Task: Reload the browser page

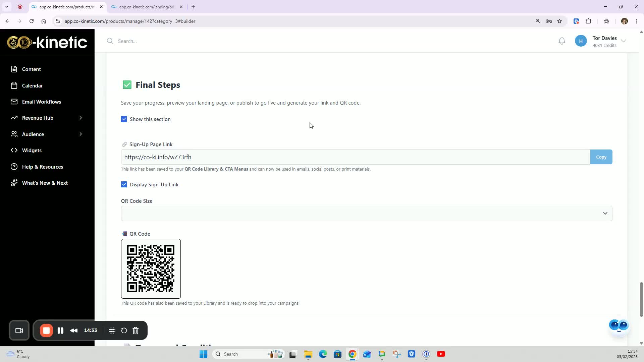Action: click(32, 21)
